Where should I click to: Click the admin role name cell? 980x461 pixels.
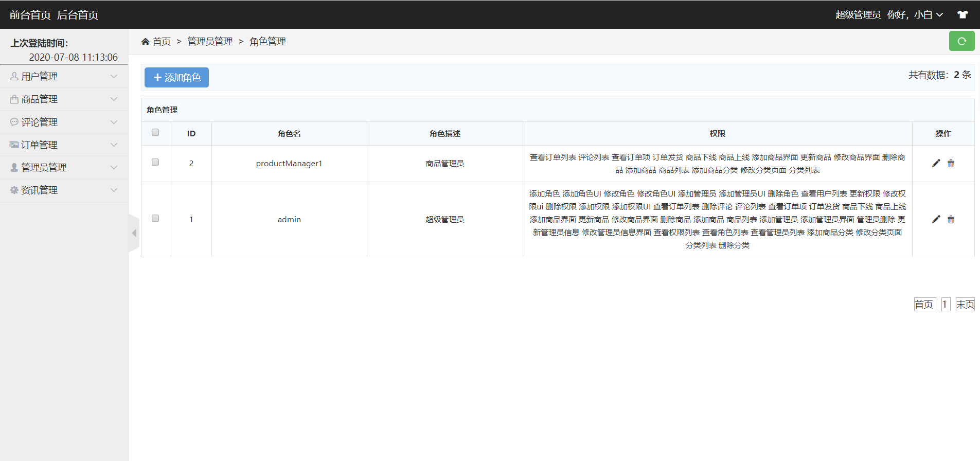point(289,219)
